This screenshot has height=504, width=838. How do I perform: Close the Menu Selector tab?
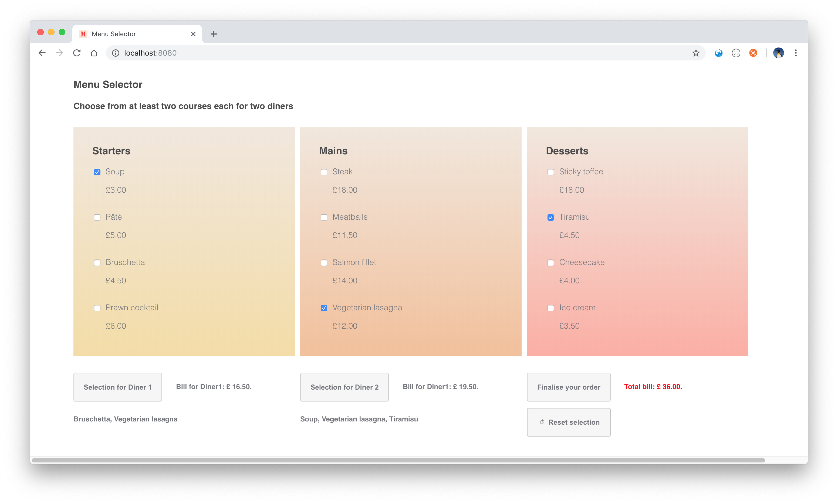point(193,34)
